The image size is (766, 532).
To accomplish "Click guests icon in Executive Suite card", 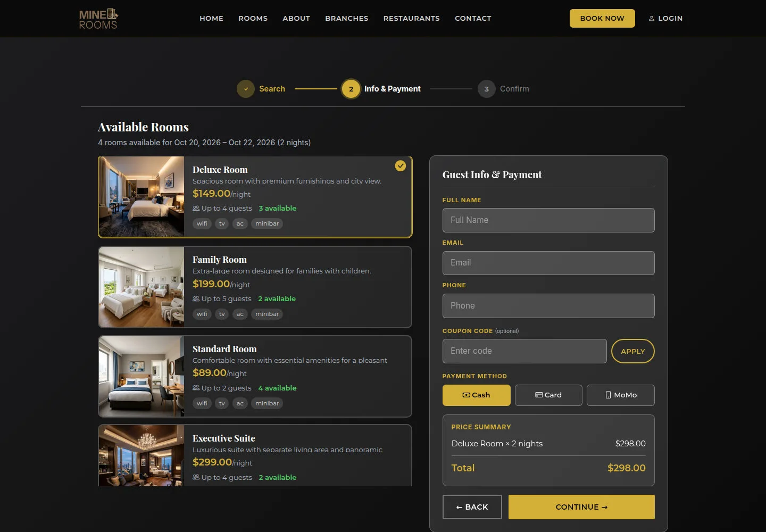I will tap(196, 478).
